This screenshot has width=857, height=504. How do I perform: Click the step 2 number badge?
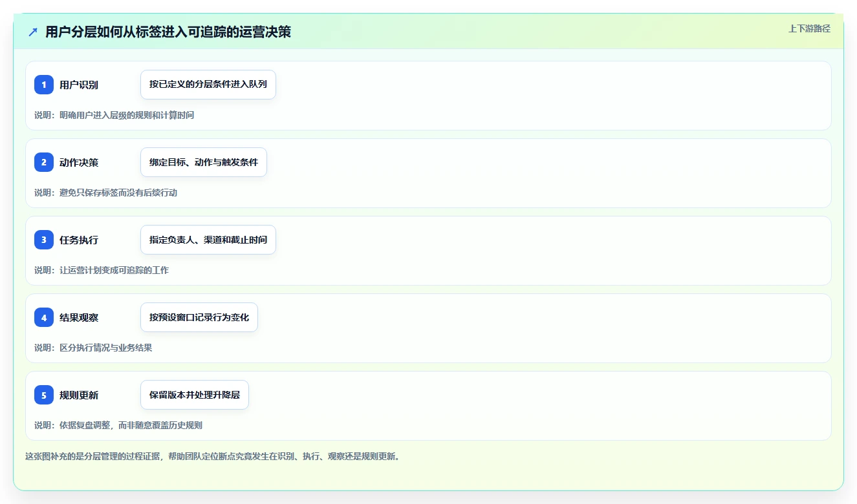coord(44,162)
